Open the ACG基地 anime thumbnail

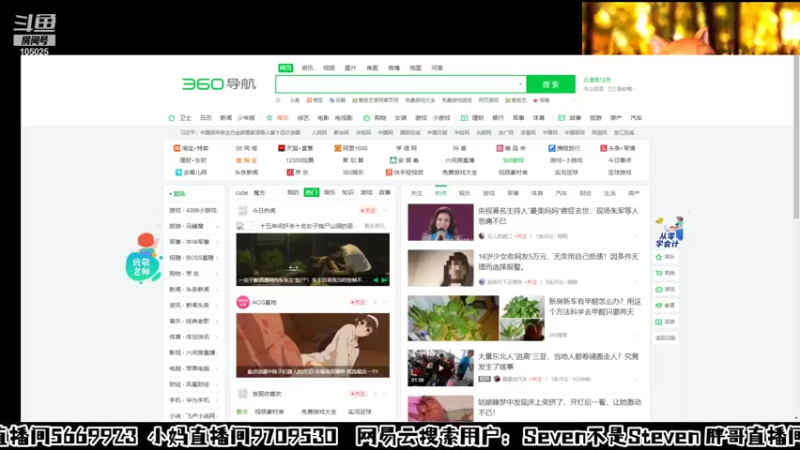(x=313, y=345)
